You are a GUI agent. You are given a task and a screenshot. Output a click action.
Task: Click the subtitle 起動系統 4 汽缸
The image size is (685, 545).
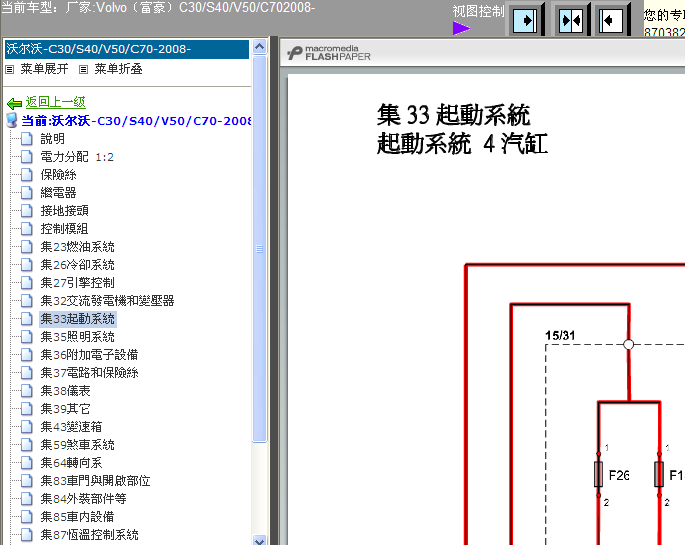tap(462, 143)
